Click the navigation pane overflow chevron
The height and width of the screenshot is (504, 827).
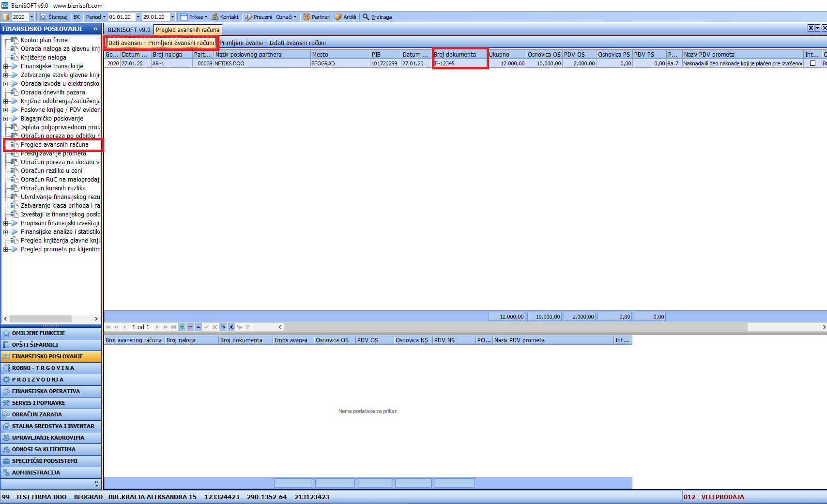pos(96,483)
